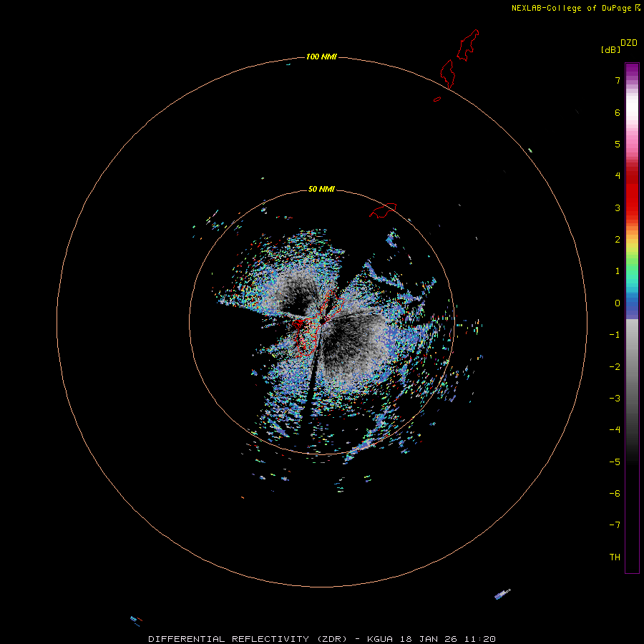Click the colorbar value -6 label
Screen dimensions: 644x644
pyautogui.click(x=615, y=494)
